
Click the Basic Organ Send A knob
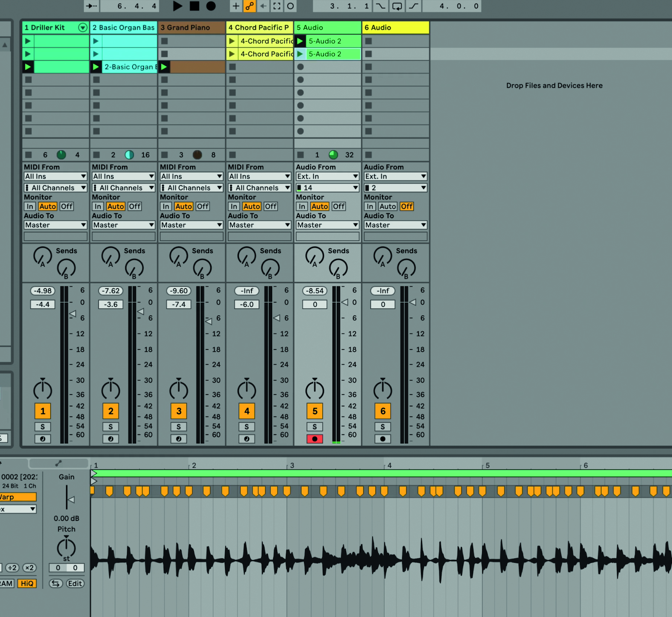(x=111, y=257)
